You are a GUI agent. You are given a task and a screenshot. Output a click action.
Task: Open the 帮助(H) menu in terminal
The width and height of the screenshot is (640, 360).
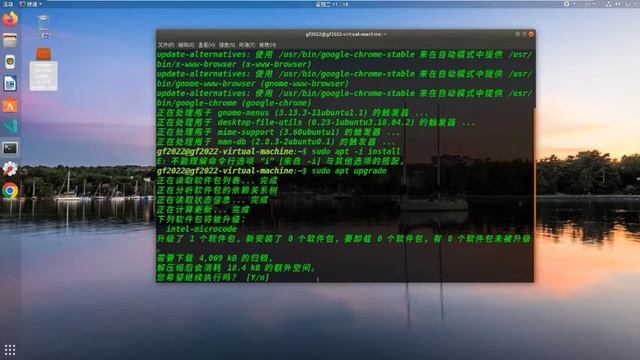(x=267, y=45)
